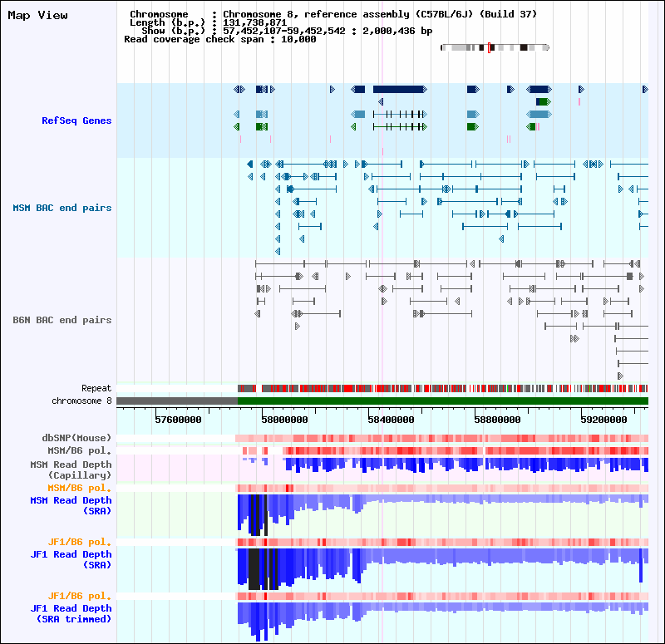Click the green chromosome 8 assembly bar
Viewport: 665px width, 644px height.
443,401
